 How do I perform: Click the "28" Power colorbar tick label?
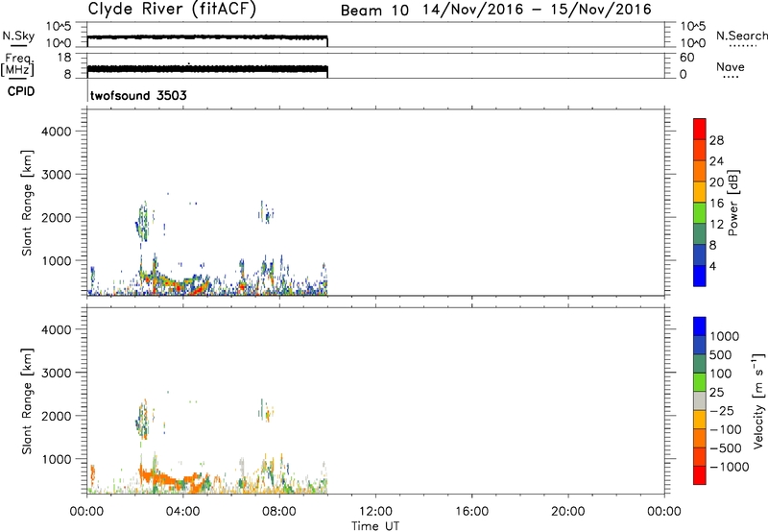(716, 140)
